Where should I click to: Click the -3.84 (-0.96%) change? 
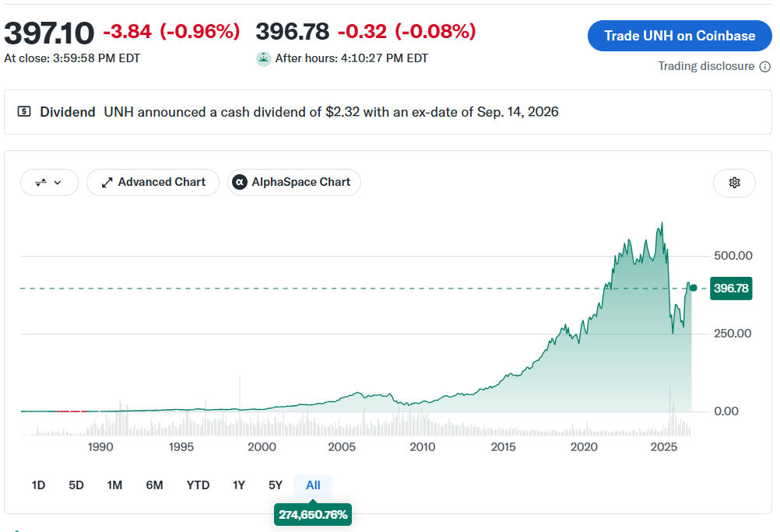[171, 32]
